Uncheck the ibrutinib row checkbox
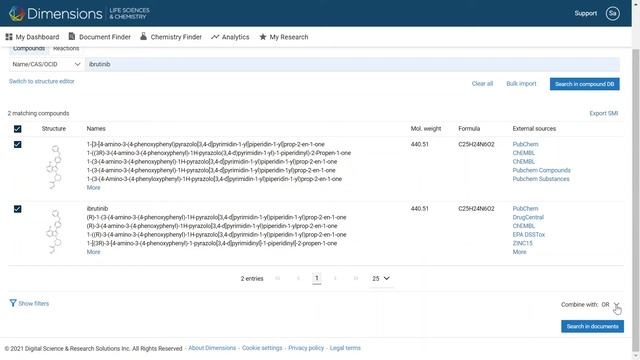This screenshot has height=360, width=640. pos(18,209)
